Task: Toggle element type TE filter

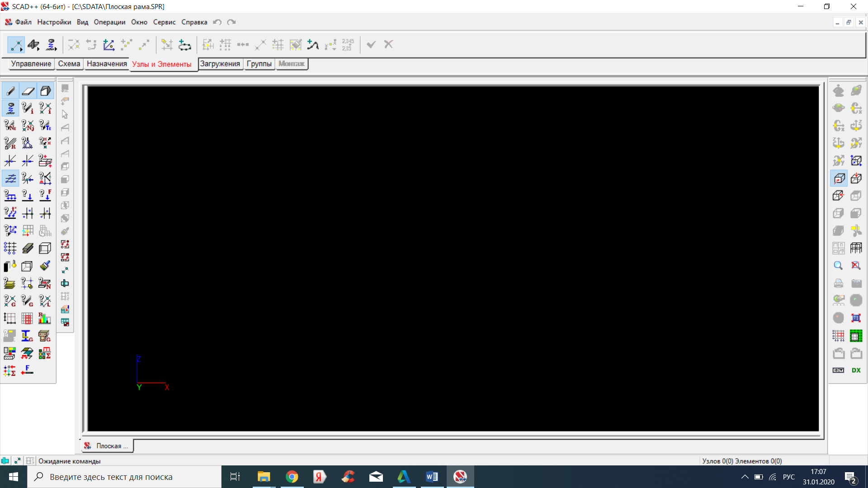Action: coord(45,126)
